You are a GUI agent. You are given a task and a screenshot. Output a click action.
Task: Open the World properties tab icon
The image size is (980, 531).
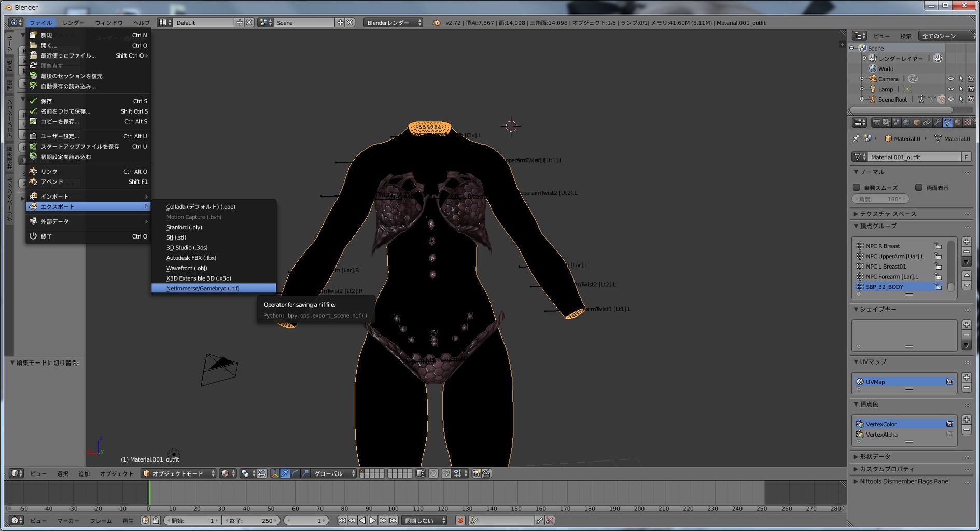click(x=906, y=123)
